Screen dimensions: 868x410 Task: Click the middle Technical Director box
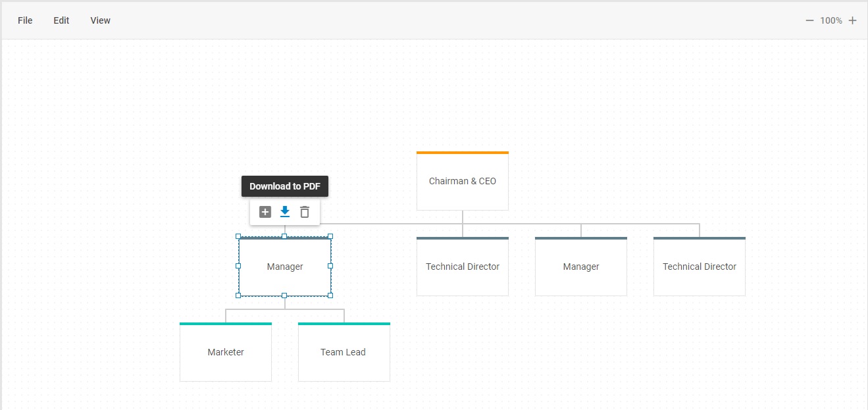pos(463,267)
